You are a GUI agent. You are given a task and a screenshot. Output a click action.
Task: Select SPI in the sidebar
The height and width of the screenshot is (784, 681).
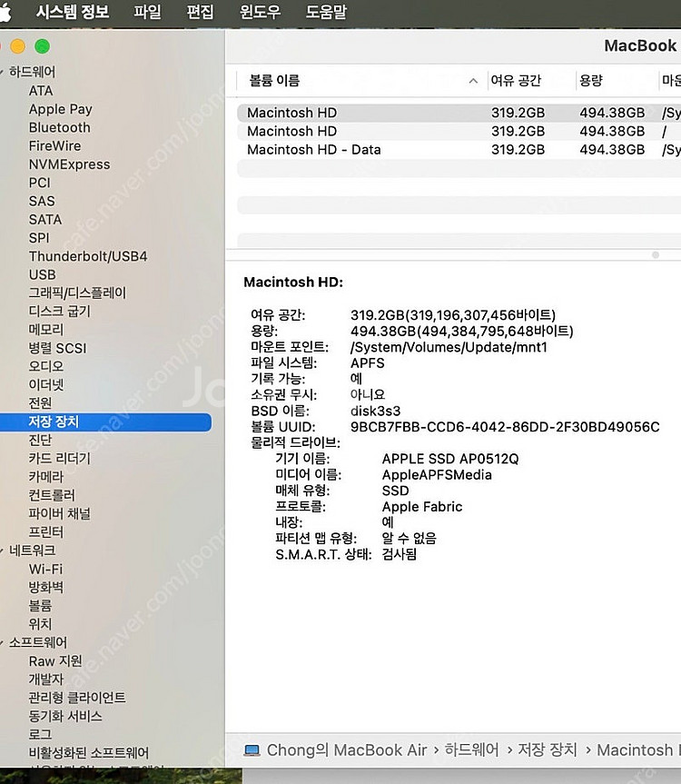coord(39,238)
